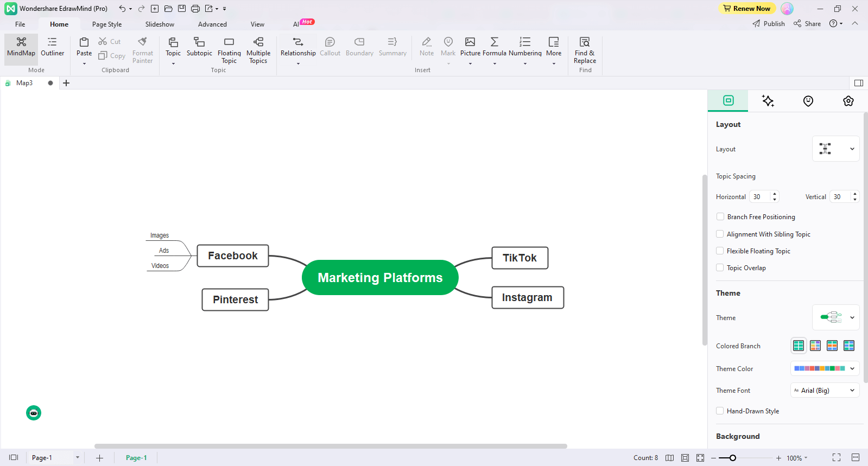Viewport: 868px width, 466px height.
Task: Enable Flexible Floating Topic
Action: pos(720,251)
